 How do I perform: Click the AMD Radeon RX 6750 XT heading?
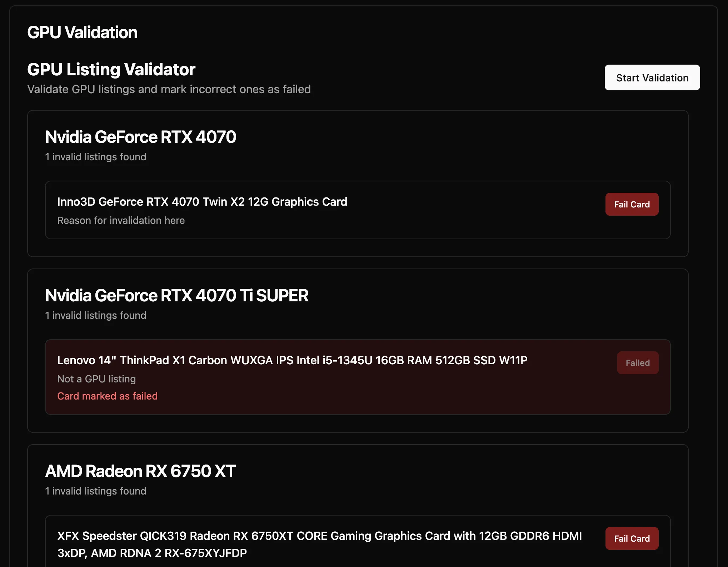point(140,471)
